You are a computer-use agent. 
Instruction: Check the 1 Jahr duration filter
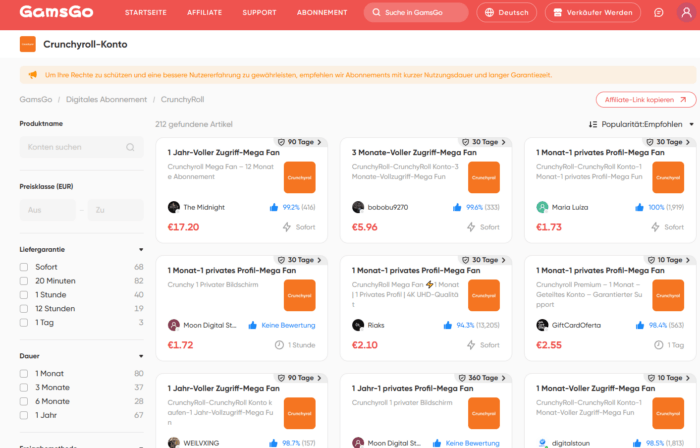24,415
